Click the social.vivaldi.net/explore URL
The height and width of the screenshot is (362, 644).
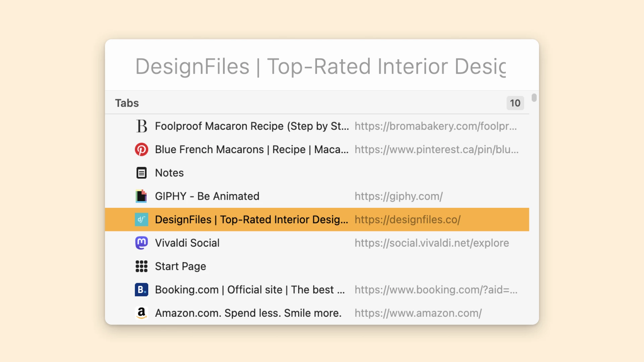432,243
